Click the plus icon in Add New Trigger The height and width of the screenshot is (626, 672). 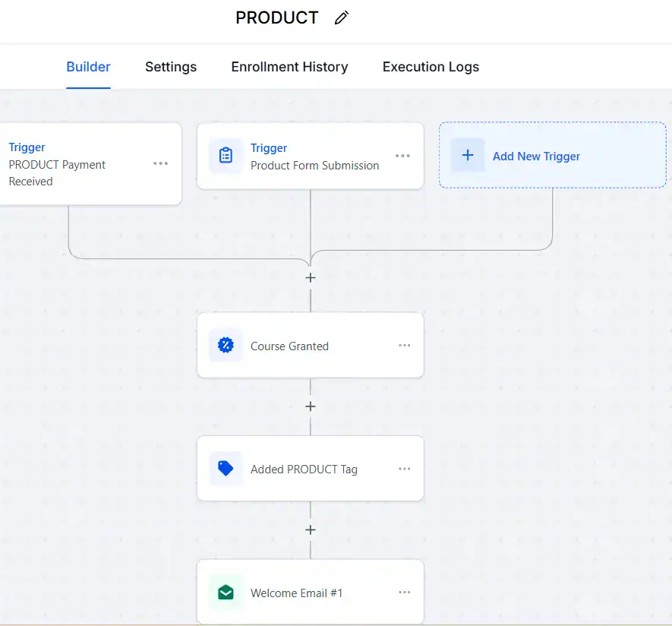468,155
